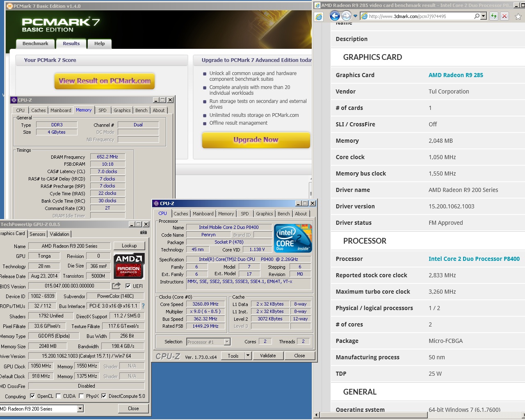
Task: Open the AMD Radeon R9 285 link
Action: point(456,75)
